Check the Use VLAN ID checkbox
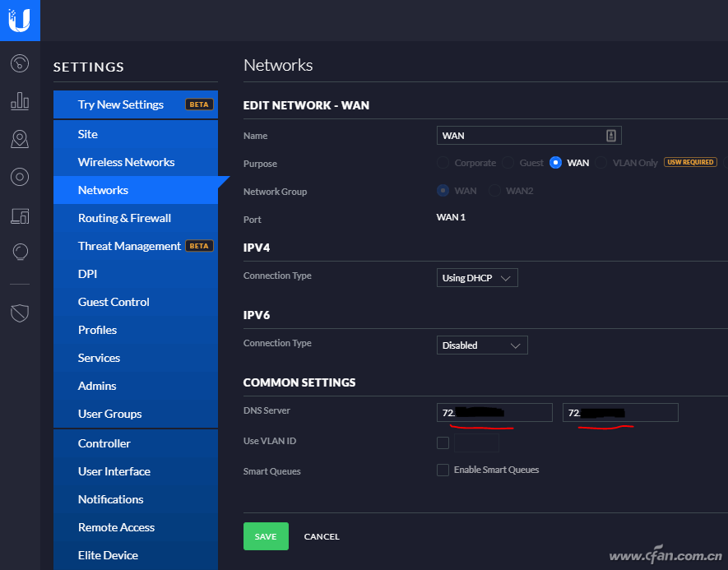The width and height of the screenshot is (728, 570). (443, 443)
